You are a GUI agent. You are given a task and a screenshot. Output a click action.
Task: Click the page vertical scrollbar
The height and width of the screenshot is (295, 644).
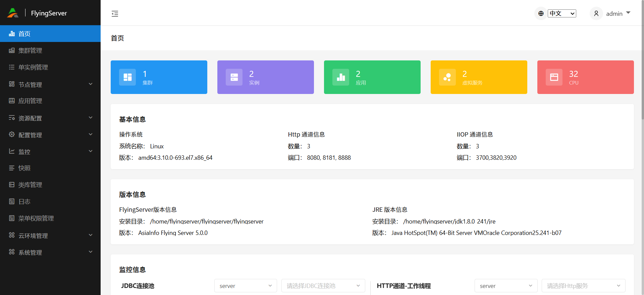pos(642,67)
